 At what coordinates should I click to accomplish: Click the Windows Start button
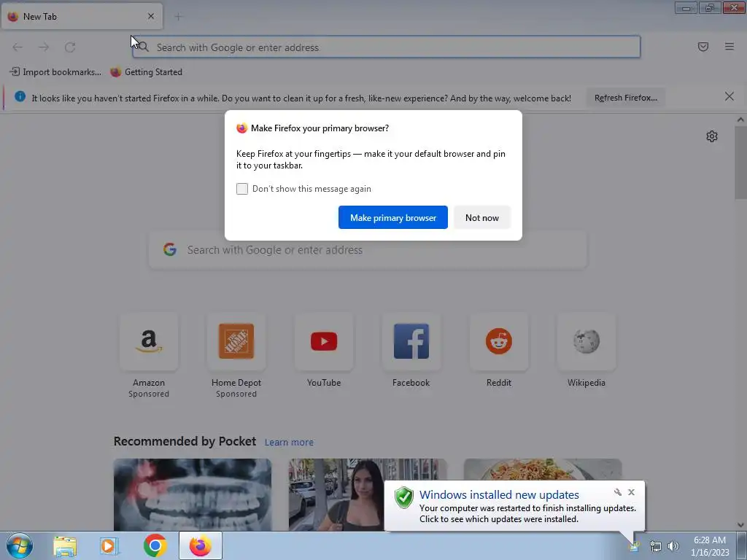19,545
